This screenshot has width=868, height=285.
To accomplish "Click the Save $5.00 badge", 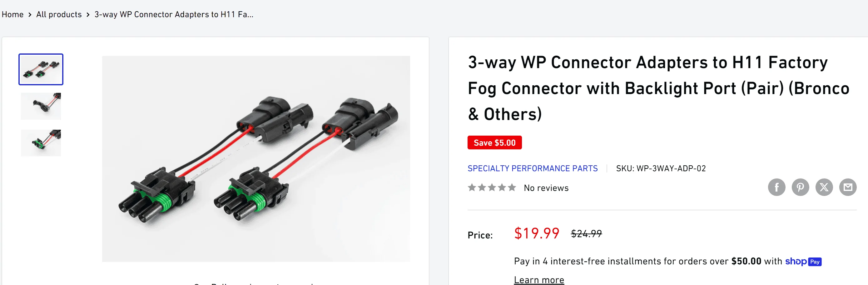I will pyautogui.click(x=494, y=143).
